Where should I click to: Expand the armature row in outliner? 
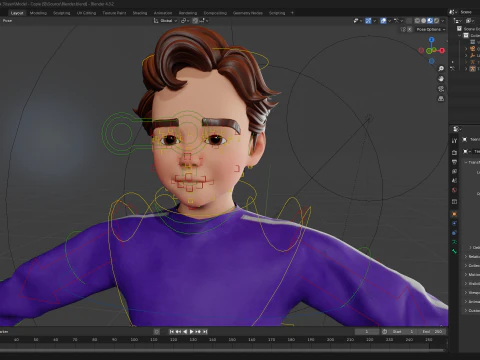pos(466,62)
